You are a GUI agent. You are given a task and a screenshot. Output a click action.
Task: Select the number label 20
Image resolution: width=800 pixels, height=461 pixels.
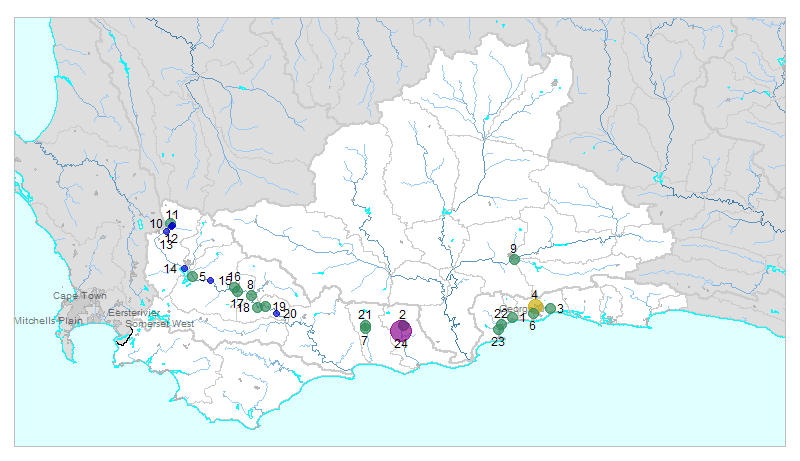pos(290,314)
